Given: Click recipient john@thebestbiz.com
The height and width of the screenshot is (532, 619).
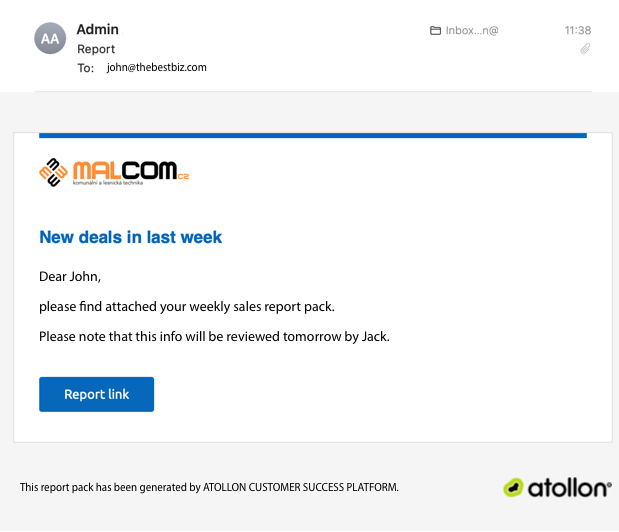Looking at the screenshot, I should [x=157, y=68].
